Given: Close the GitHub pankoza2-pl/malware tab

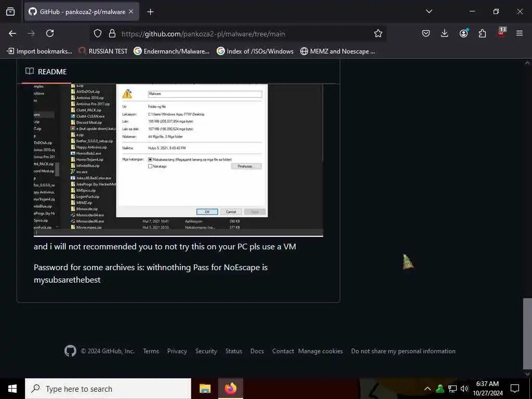Looking at the screenshot, I should point(131,11).
